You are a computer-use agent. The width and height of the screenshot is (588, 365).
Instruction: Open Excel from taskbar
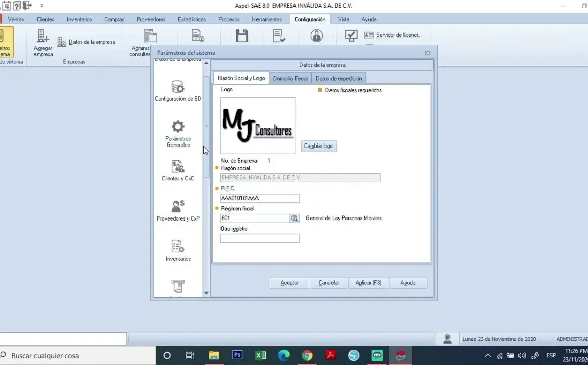coord(260,355)
